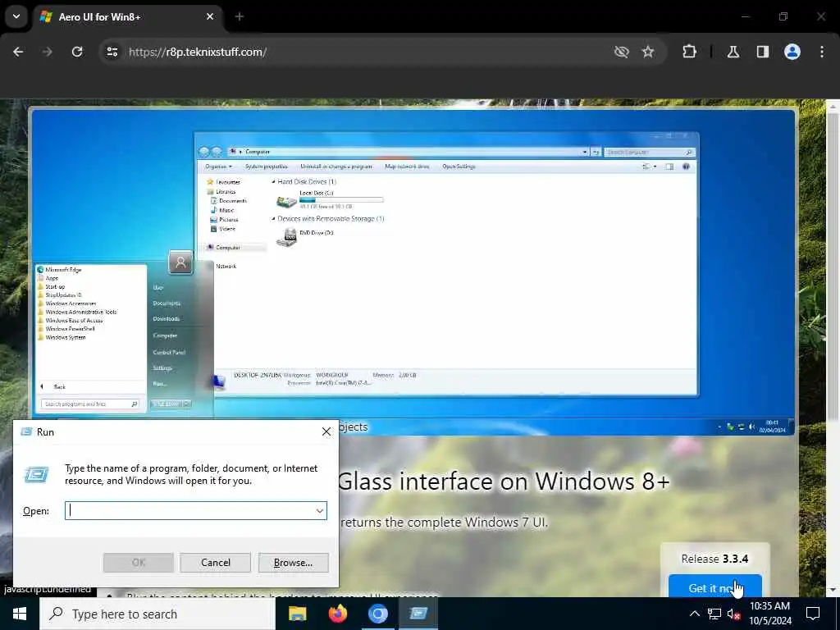
Task: Select the Aero UI for Win8+ tab
Action: pos(129,17)
